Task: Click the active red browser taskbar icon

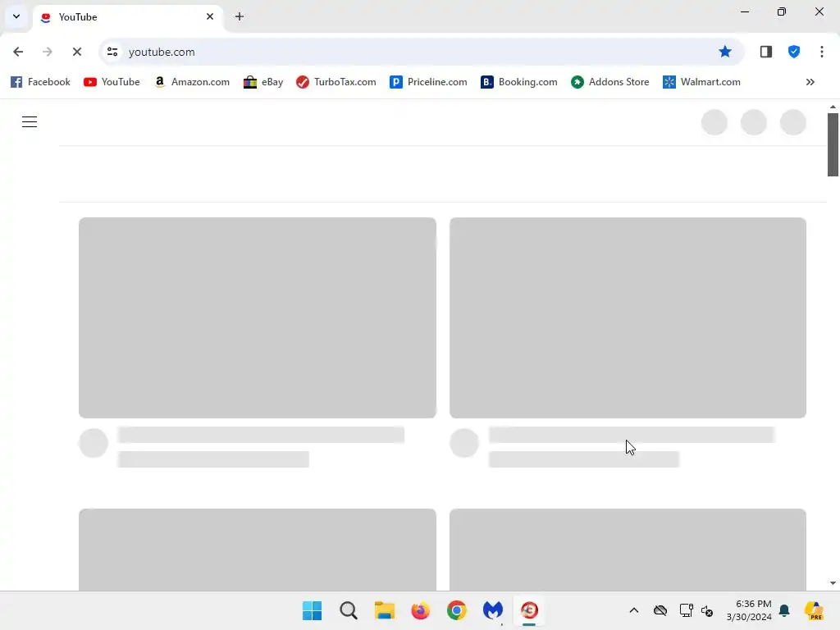Action: [529, 610]
